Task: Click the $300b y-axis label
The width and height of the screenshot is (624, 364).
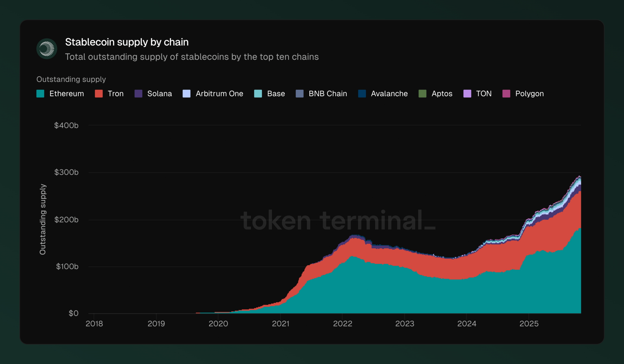Action: [x=66, y=172]
